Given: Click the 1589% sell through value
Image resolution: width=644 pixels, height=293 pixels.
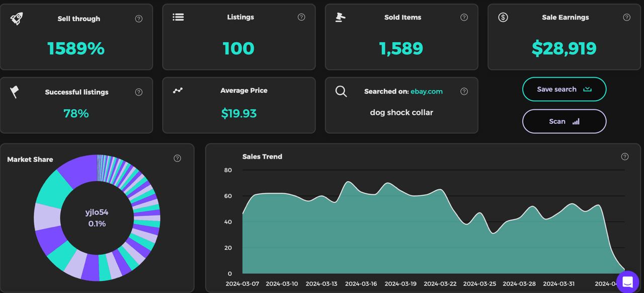Looking at the screenshot, I should (76, 48).
